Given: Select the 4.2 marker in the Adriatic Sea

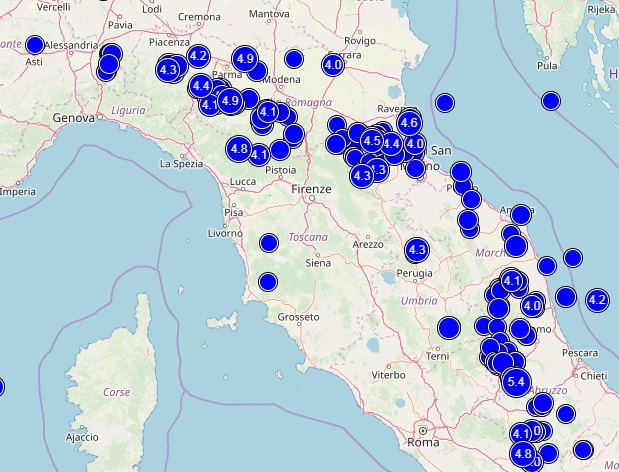Looking at the screenshot, I should pyautogui.click(x=597, y=300).
